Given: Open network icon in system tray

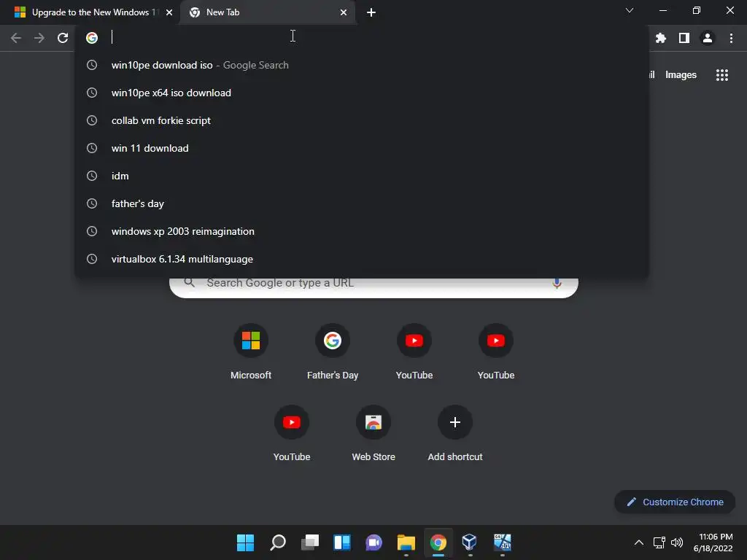Looking at the screenshot, I should pyautogui.click(x=659, y=542).
